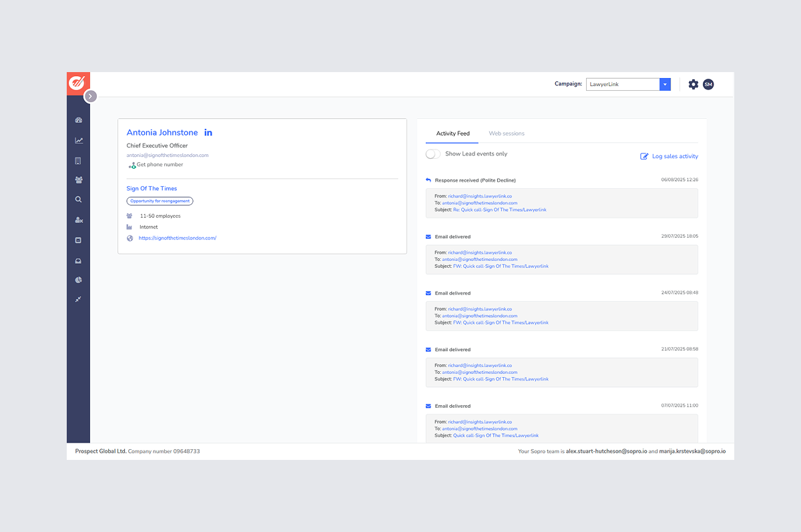Open the dashboard gauge icon in sidebar
This screenshot has width=801, height=532.
[x=78, y=120]
